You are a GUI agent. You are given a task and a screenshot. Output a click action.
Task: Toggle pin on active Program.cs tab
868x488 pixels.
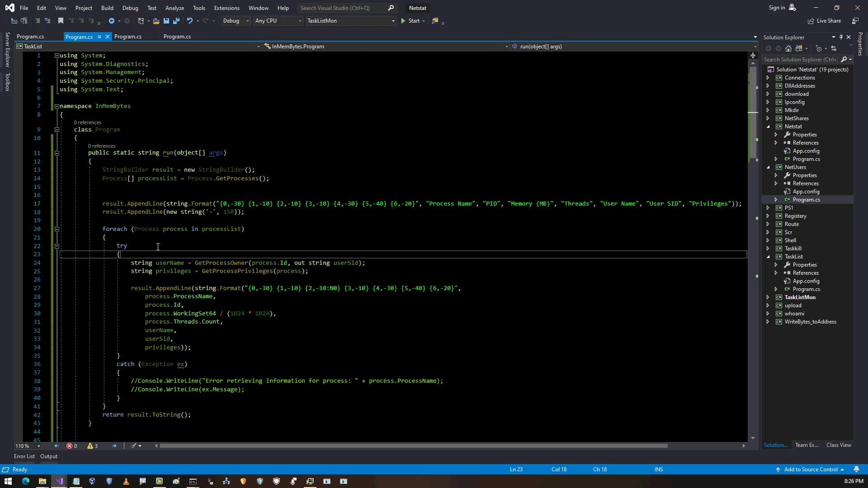[x=99, y=37]
